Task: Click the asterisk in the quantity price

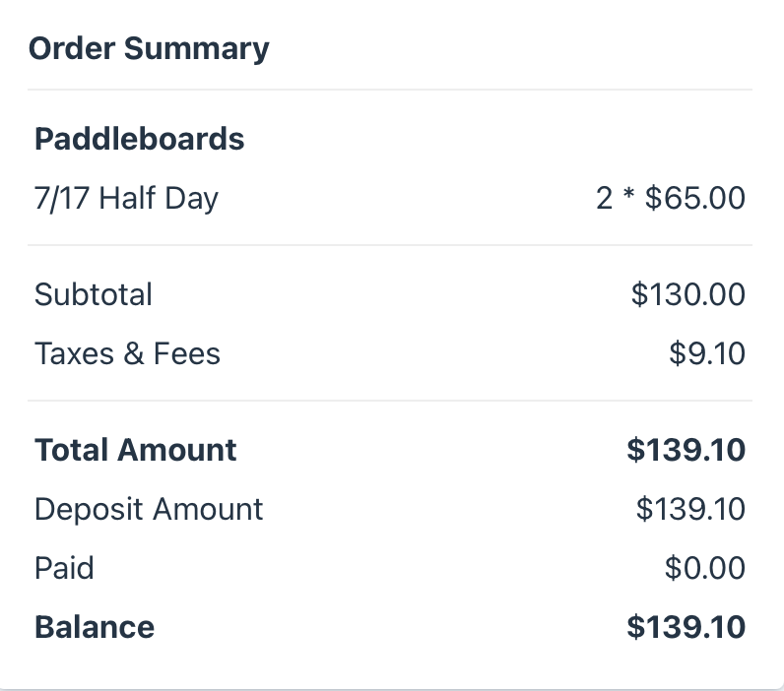Action: [629, 194]
